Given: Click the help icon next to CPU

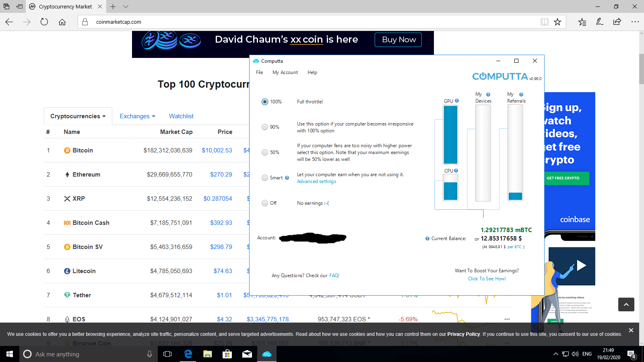Looking at the screenshot, I should coord(456,171).
